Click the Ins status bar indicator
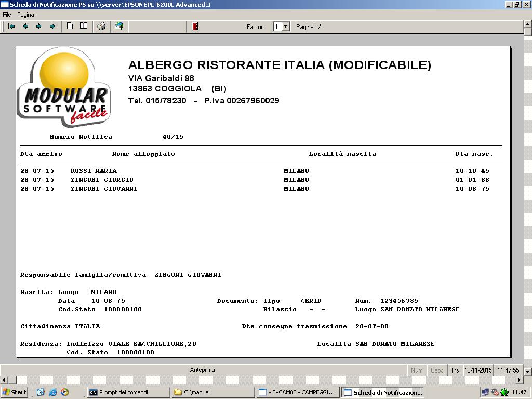 tap(455, 370)
